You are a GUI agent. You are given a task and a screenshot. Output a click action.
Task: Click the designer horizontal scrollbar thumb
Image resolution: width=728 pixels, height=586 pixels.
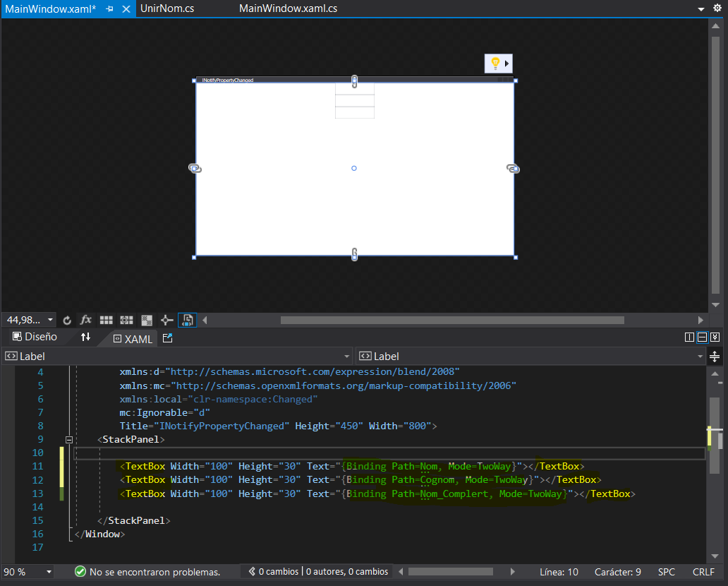451,320
